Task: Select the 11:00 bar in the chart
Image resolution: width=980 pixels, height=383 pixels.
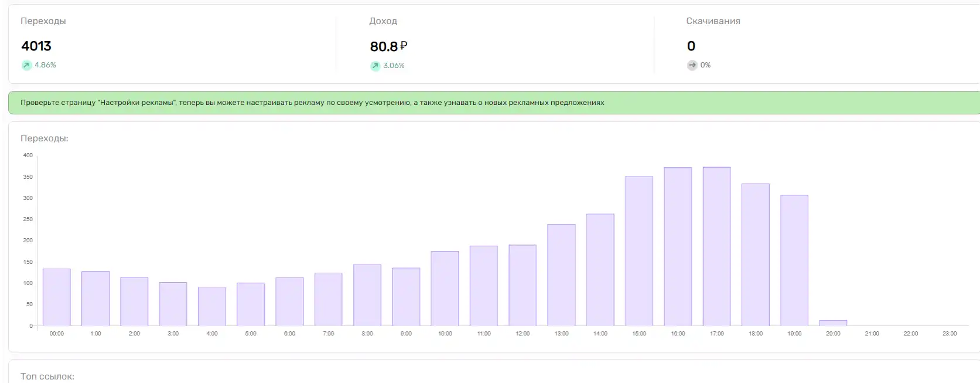Action: pyautogui.click(x=484, y=286)
